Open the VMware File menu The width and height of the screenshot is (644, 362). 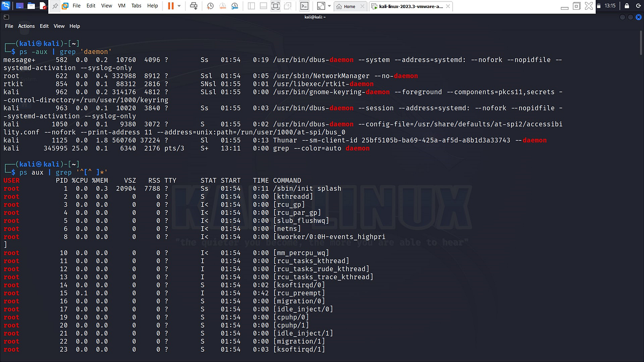[x=76, y=6]
